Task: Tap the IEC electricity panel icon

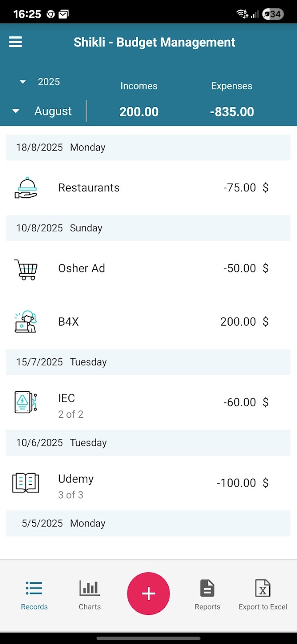Action: coord(25,402)
